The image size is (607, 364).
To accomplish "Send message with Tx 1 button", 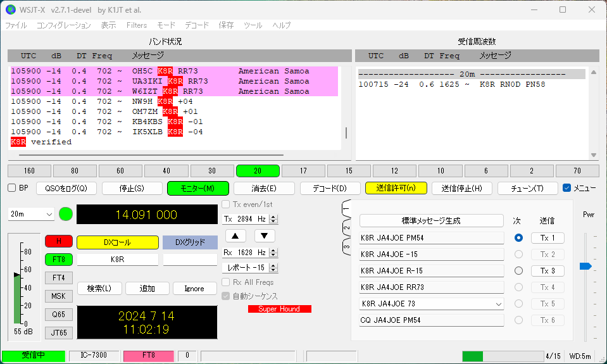I will (x=548, y=238).
